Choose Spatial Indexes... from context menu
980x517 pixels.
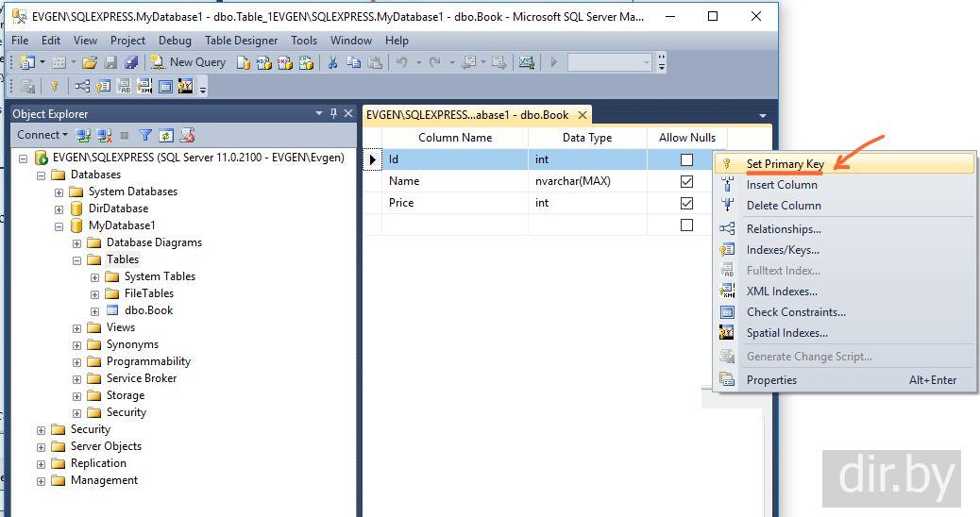[844, 333]
